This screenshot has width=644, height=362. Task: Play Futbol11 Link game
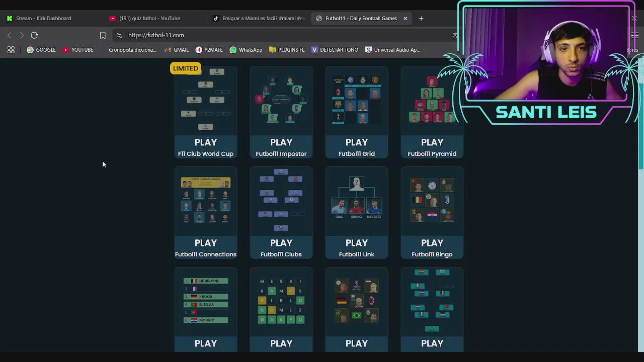(357, 243)
